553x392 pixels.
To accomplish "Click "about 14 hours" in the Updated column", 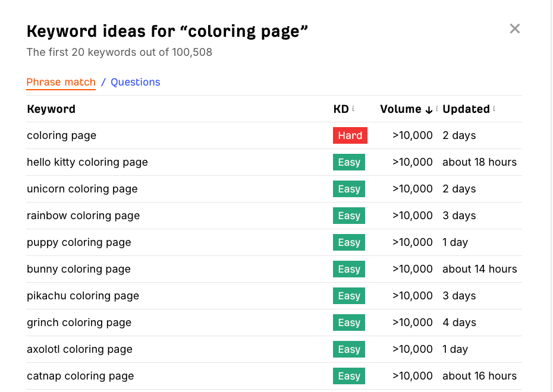I will (x=479, y=268).
